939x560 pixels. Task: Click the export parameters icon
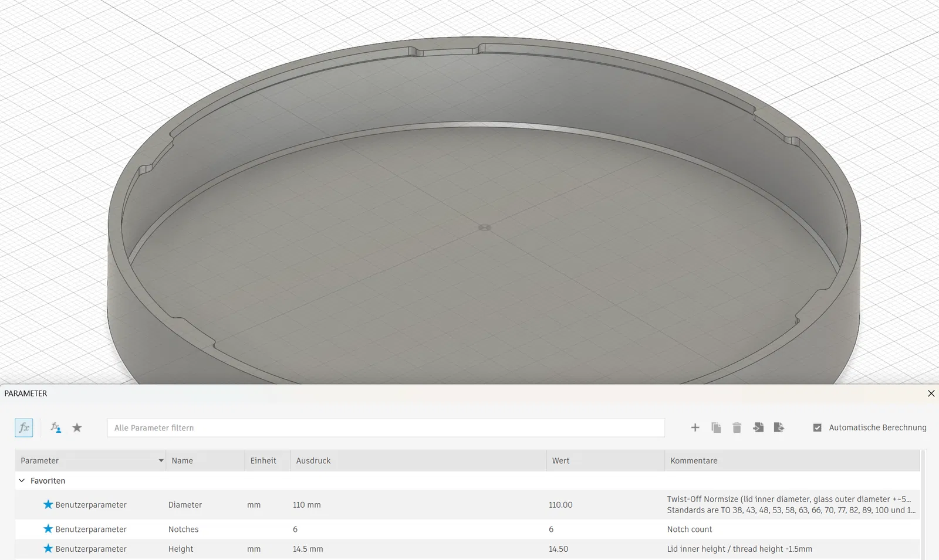[x=779, y=427]
